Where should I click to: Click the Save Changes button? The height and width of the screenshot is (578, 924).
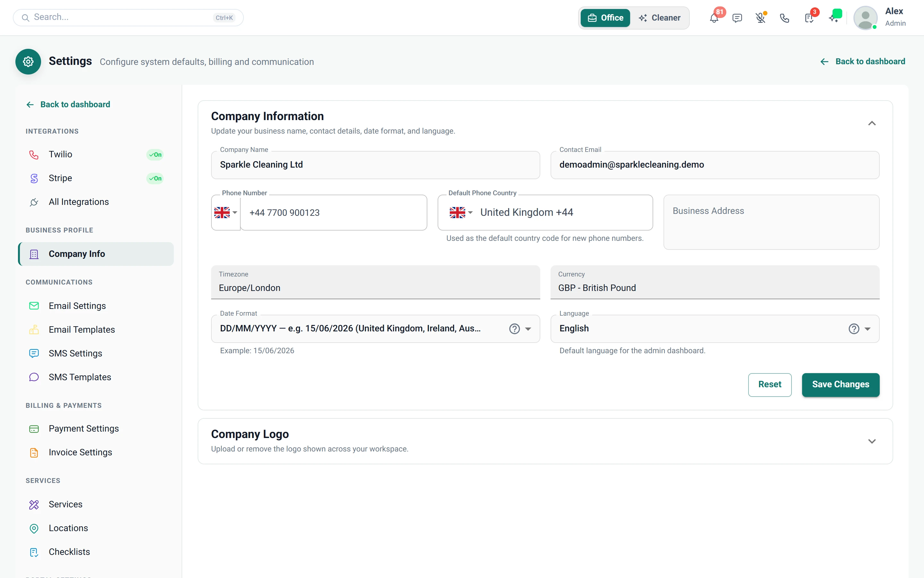point(840,385)
